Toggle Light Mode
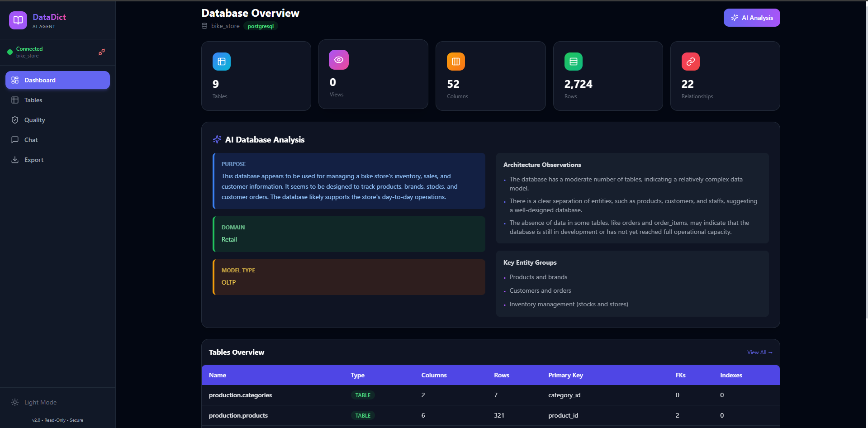The width and height of the screenshot is (868, 428). pyautogui.click(x=57, y=402)
